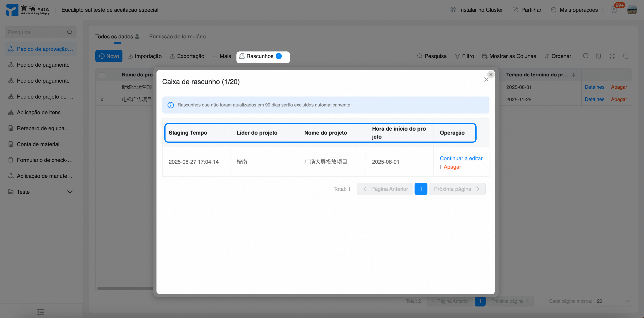The height and width of the screenshot is (318, 644).
Task: Click the copy/duplicate icon at toolbar right
Action: (626, 56)
